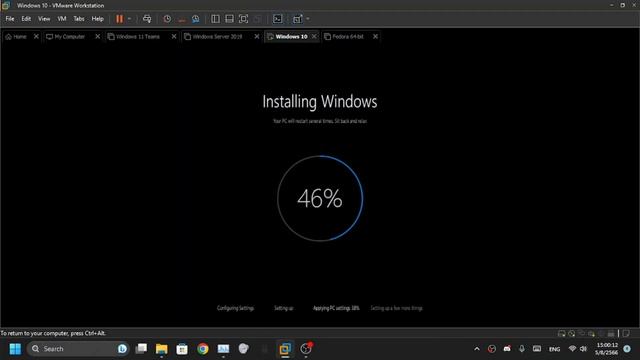640x360 pixels.
Task: Open Task View on the taskbar
Action: (x=141, y=349)
